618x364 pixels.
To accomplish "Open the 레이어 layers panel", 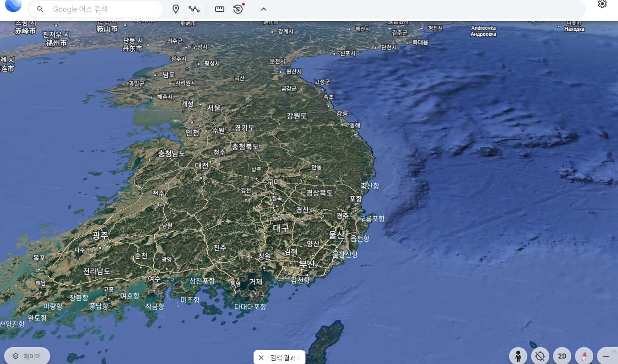I will [27, 356].
